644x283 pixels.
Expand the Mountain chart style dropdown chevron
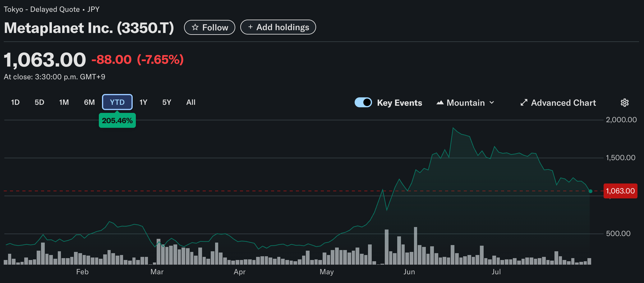point(492,103)
